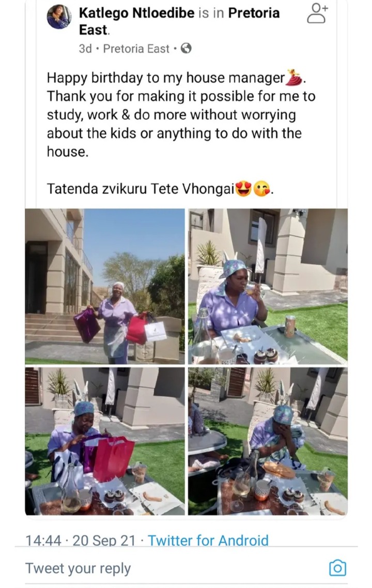Tap the add friend icon
This screenshot has height=588, width=372.
pos(317,13)
